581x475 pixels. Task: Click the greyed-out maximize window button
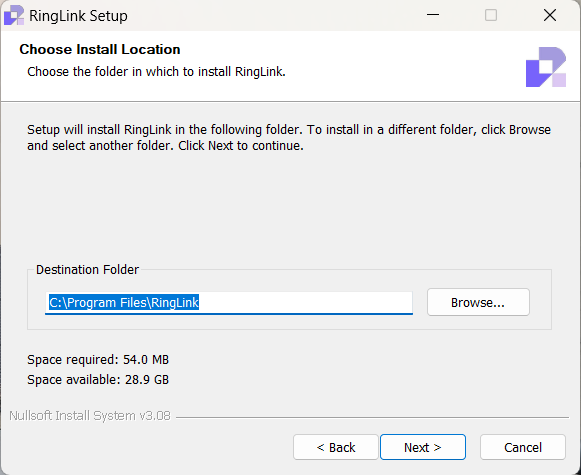click(491, 15)
